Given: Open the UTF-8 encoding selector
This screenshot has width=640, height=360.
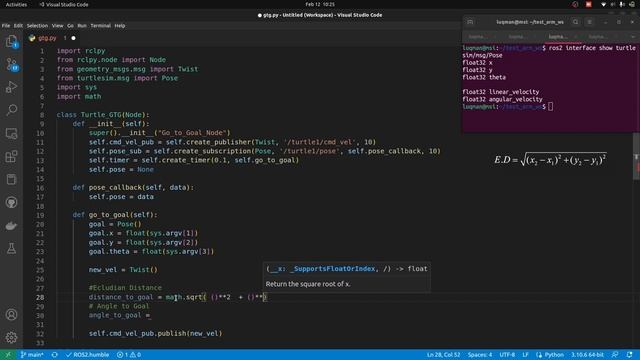Looking at the screenshot, I should point(507,355).
